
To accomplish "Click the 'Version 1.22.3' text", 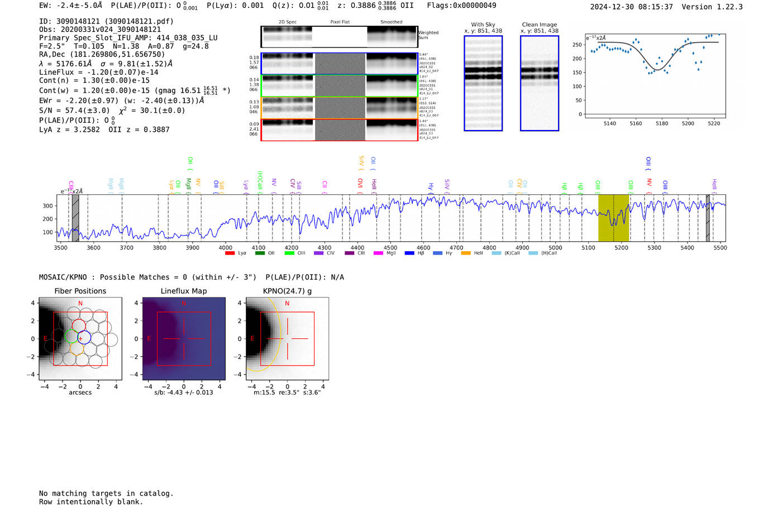I will point(712,7).
